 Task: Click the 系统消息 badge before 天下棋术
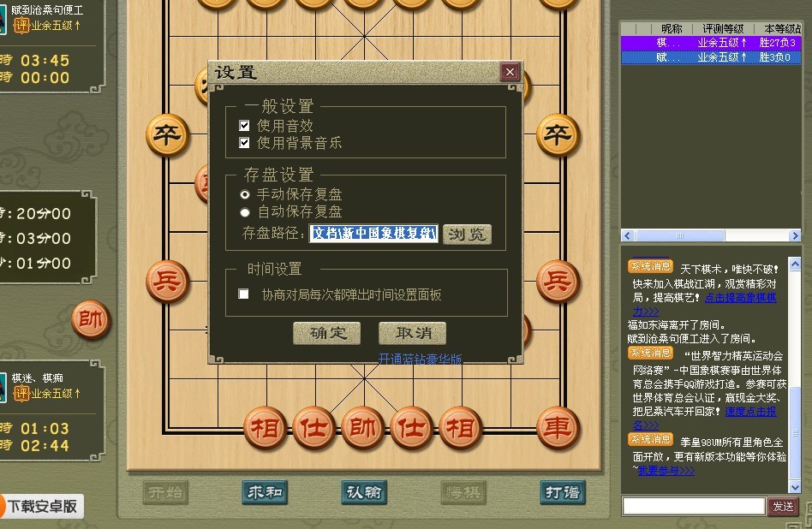(x=650, y=266)
